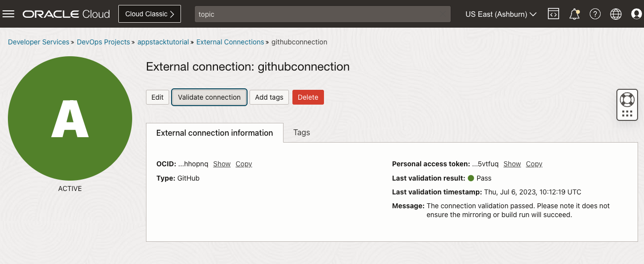644x264 pixels.
Task: Open the hamburger navigation menu
Action: pyautogui.click(x=9, y=14)
